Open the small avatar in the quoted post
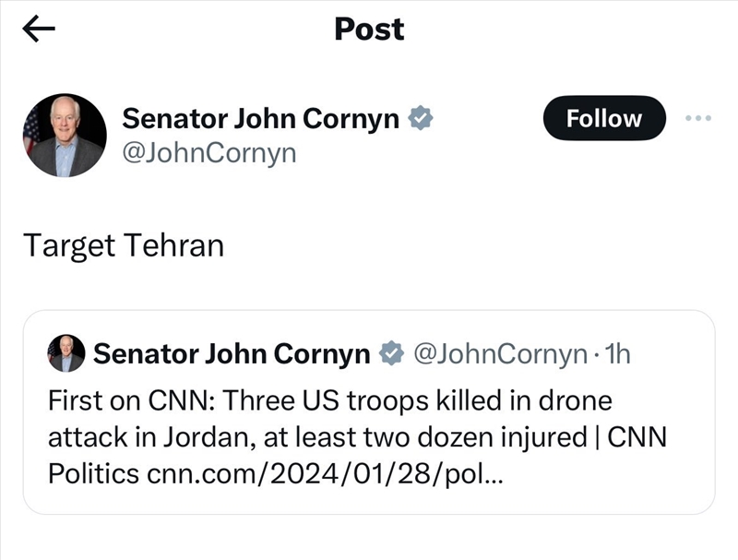Viewport: 738px width, 560px height. [65, 353]
